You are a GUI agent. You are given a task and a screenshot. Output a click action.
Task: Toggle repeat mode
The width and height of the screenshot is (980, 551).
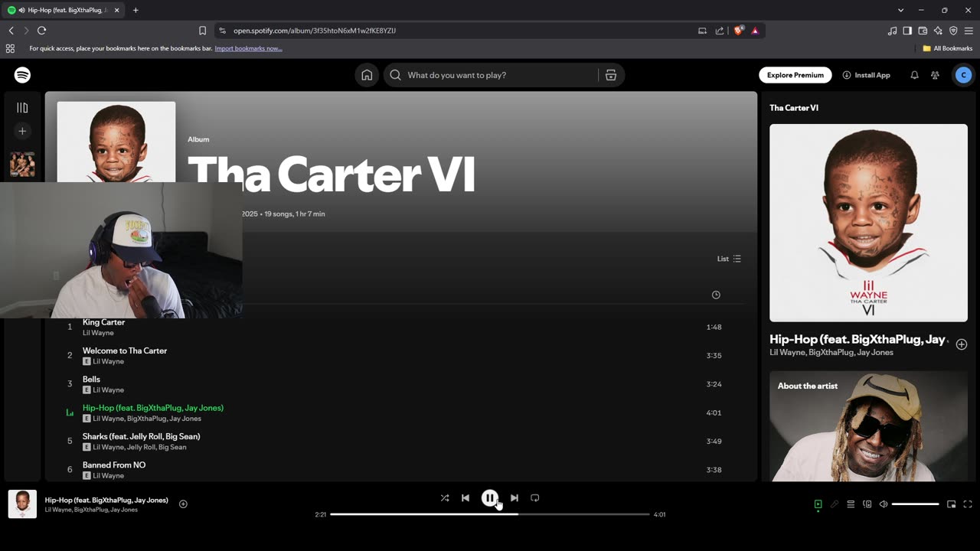(x=535, y=497)
